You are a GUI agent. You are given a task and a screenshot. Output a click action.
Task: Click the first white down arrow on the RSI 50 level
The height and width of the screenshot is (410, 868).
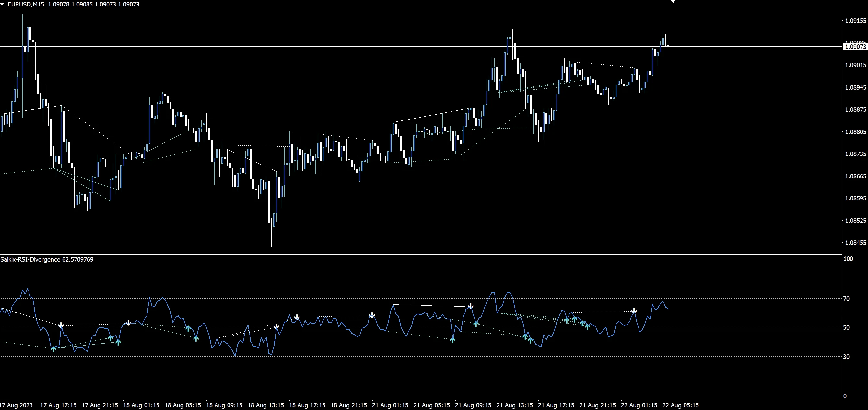(x=61, y=325)
